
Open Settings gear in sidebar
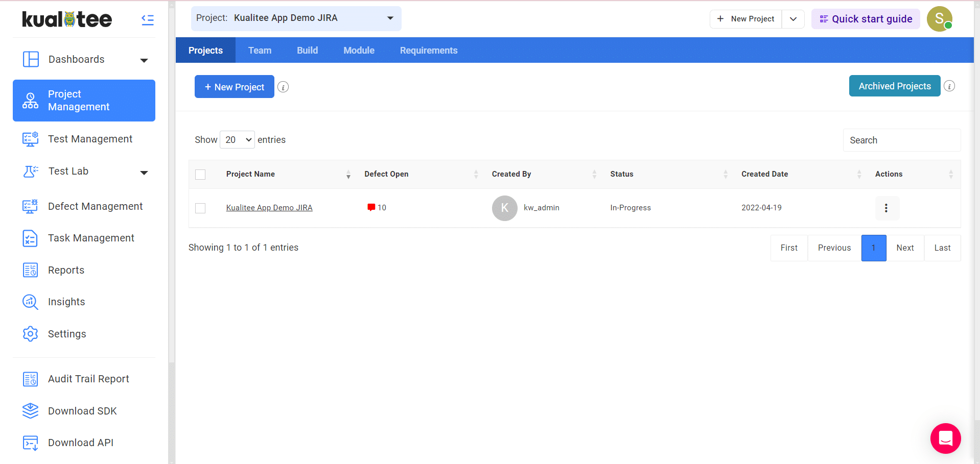[30, 334]
